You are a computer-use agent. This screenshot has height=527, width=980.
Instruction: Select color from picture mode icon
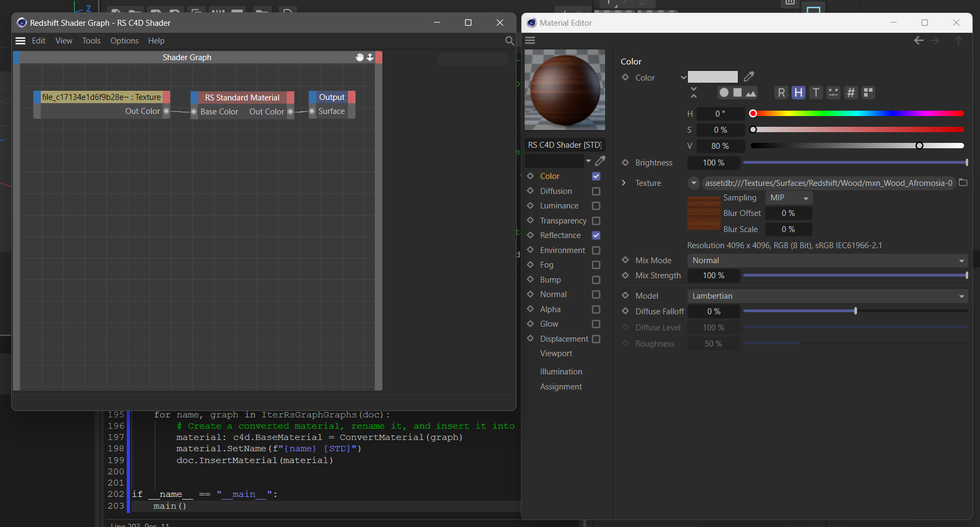[x=751, y=92]
